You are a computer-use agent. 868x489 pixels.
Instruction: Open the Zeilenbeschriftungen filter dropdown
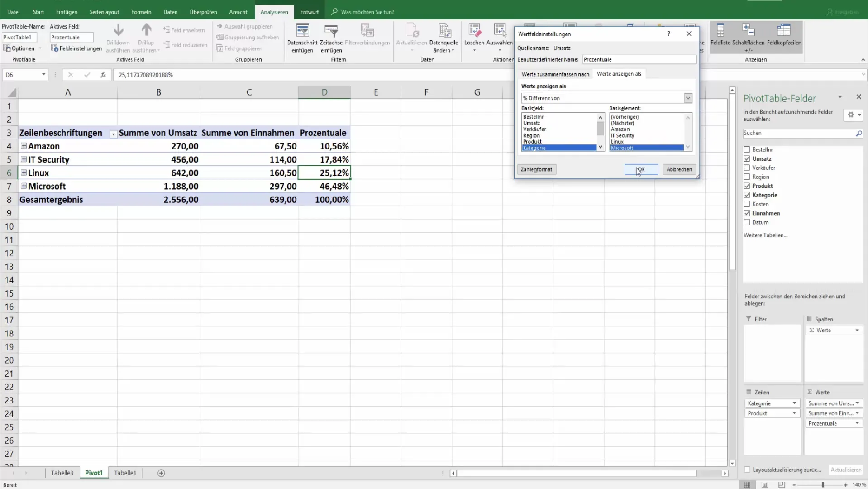pyautogui.click(x=113, y=134)
